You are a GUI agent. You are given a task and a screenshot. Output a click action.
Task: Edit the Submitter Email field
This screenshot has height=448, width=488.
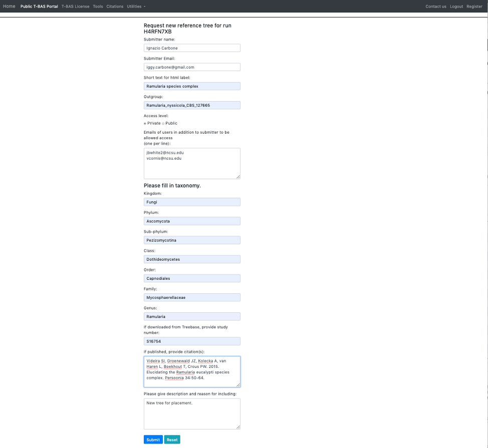192,67
